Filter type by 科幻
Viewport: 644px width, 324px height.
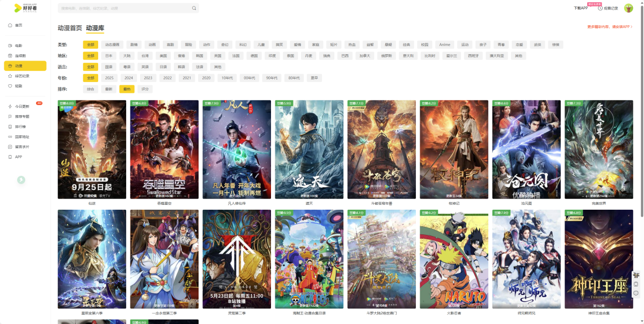click(243, 45)
